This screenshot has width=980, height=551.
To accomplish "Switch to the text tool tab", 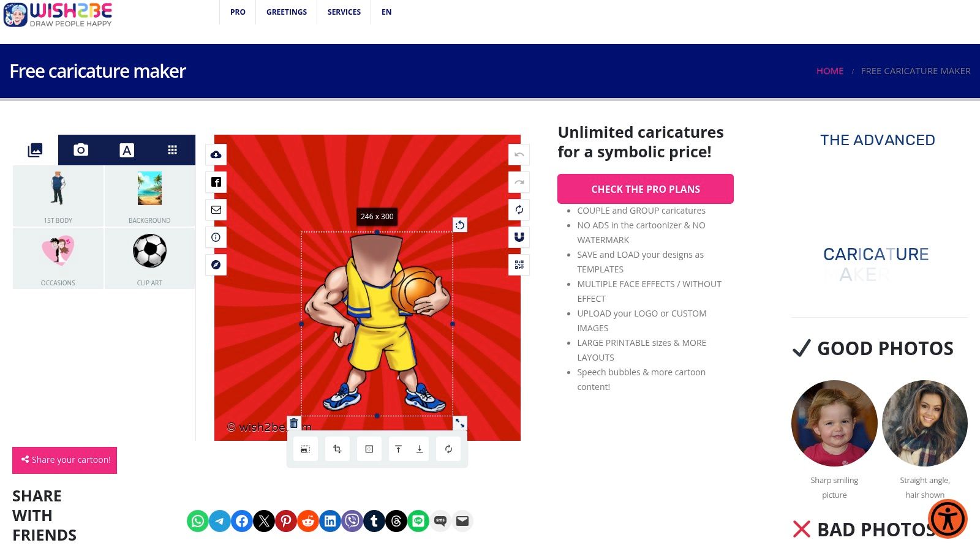I will click(x=127, y=150).
